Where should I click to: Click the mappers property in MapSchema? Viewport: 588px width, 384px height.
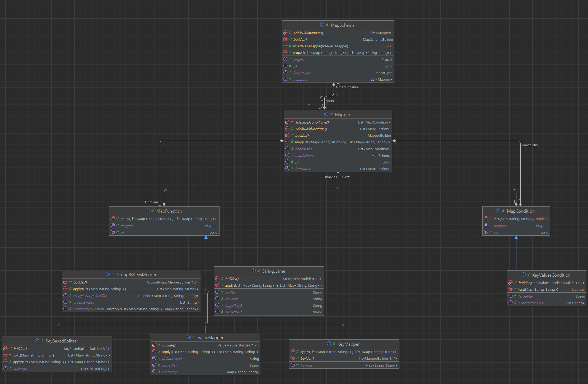300,79
